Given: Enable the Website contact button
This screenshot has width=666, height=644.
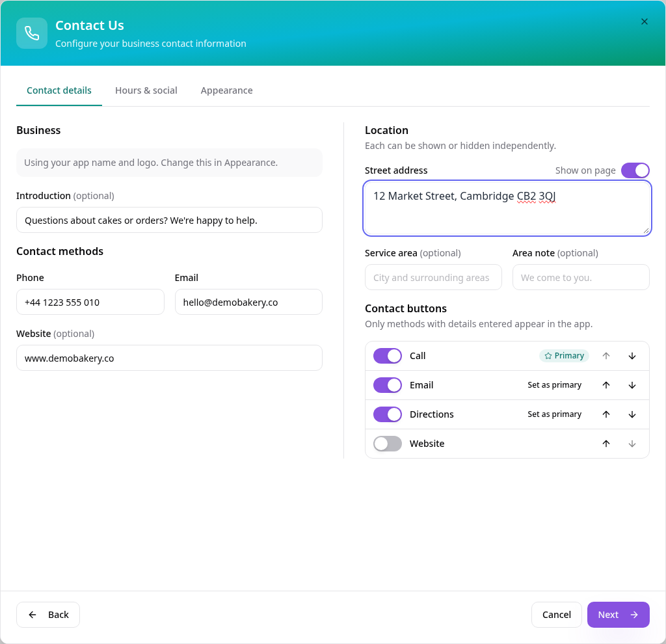Looking at the screenshot, I should click(x=388, y=444).
